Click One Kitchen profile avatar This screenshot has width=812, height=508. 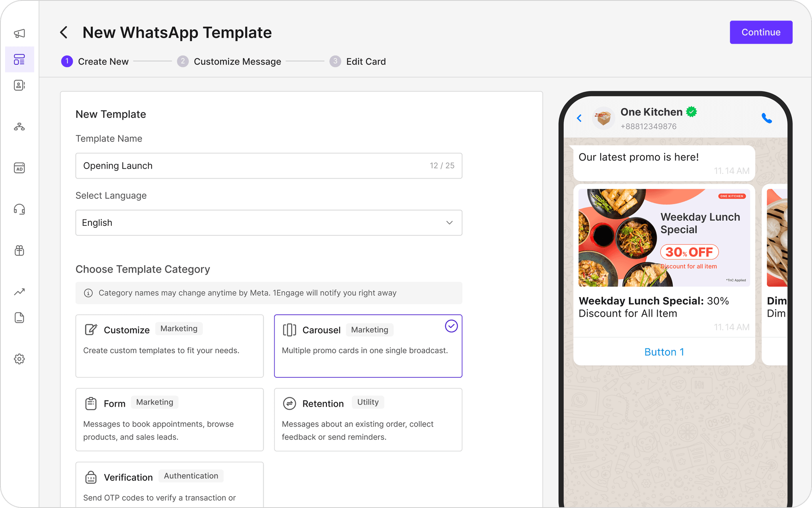[603, 118]
